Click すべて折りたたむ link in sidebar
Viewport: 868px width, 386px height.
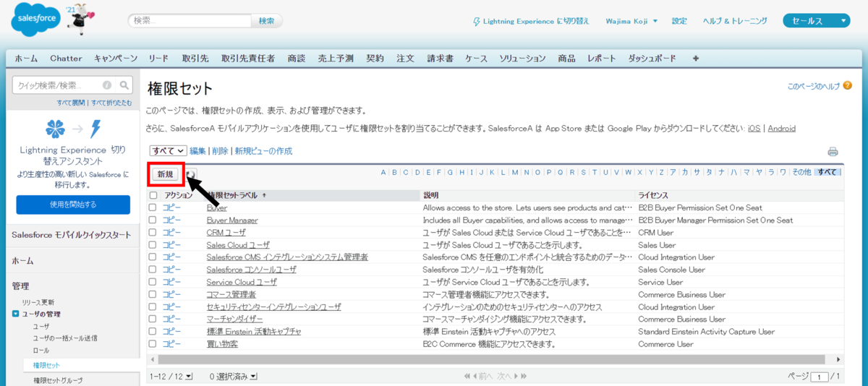(x=112, y=103)
